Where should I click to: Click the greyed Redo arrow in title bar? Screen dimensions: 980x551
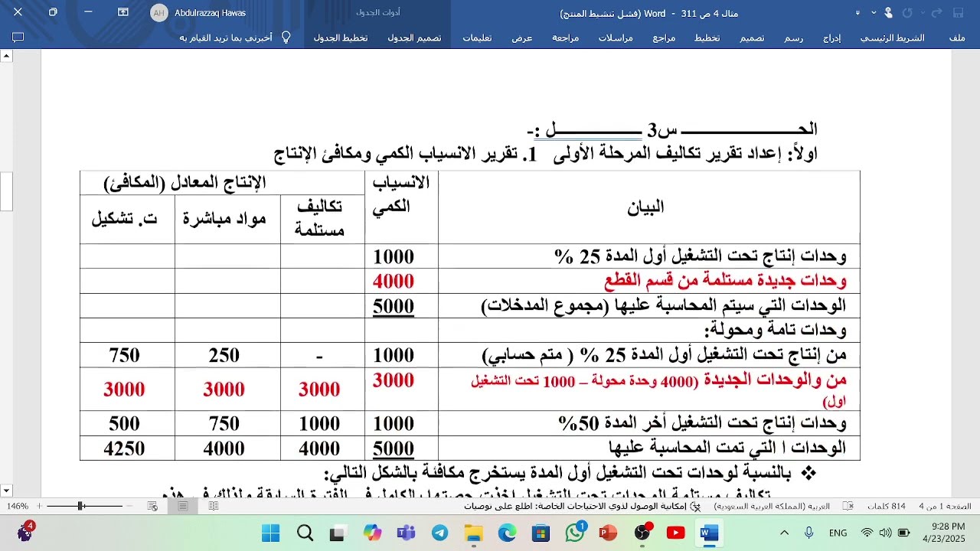point(907,13)
